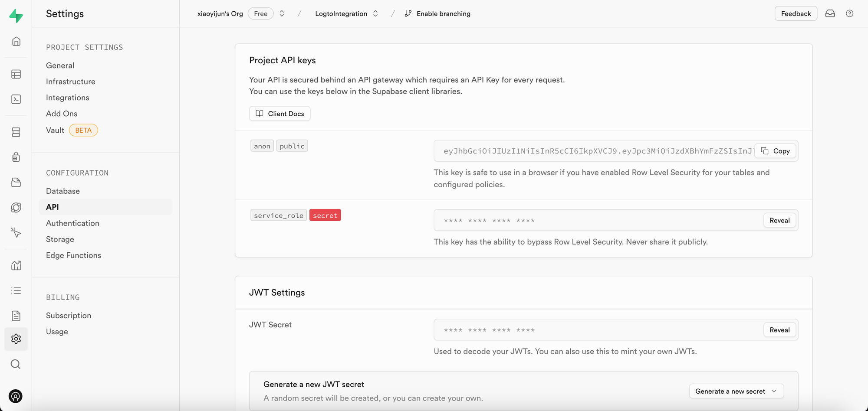
Task: Open the Generate a new secret dropdown
Action: click(x=736, y=391)
